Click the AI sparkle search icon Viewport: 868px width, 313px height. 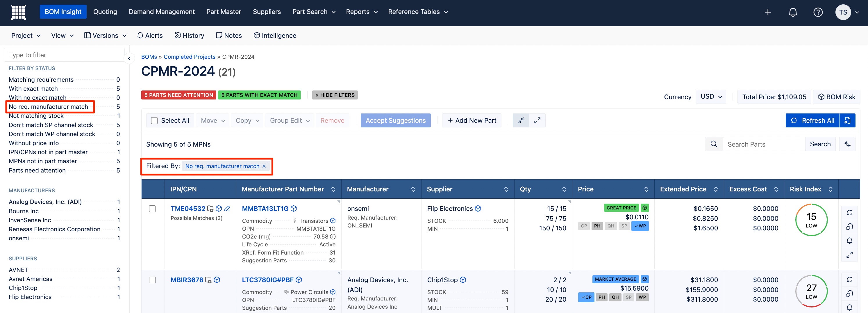847,144
